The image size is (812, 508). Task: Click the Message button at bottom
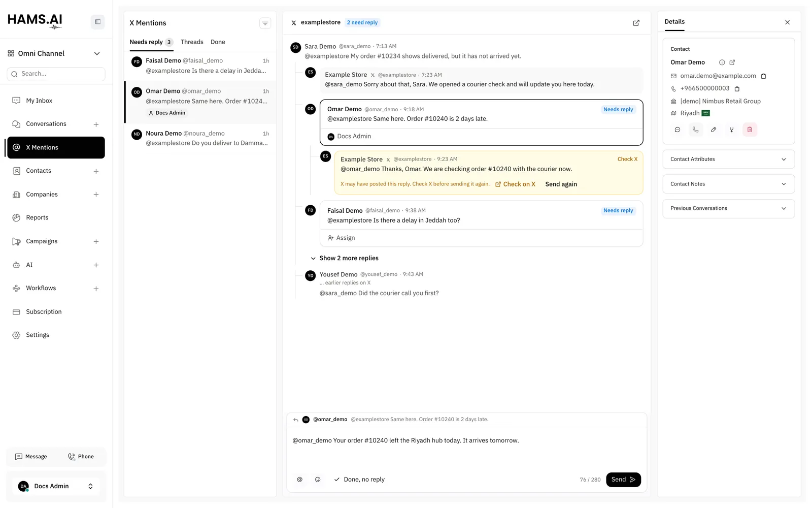pos(31,457)
